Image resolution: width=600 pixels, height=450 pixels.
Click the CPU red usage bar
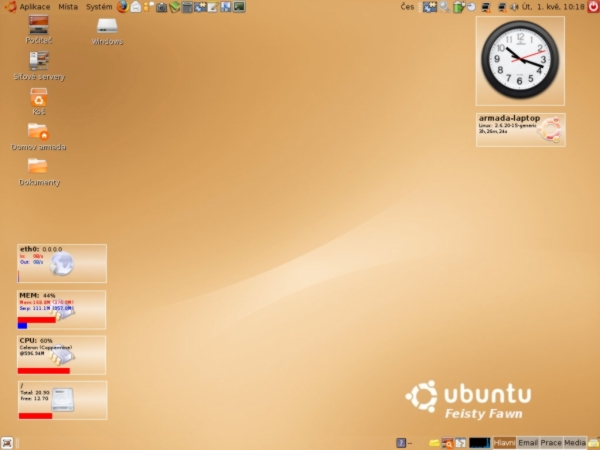pos(44,371)
